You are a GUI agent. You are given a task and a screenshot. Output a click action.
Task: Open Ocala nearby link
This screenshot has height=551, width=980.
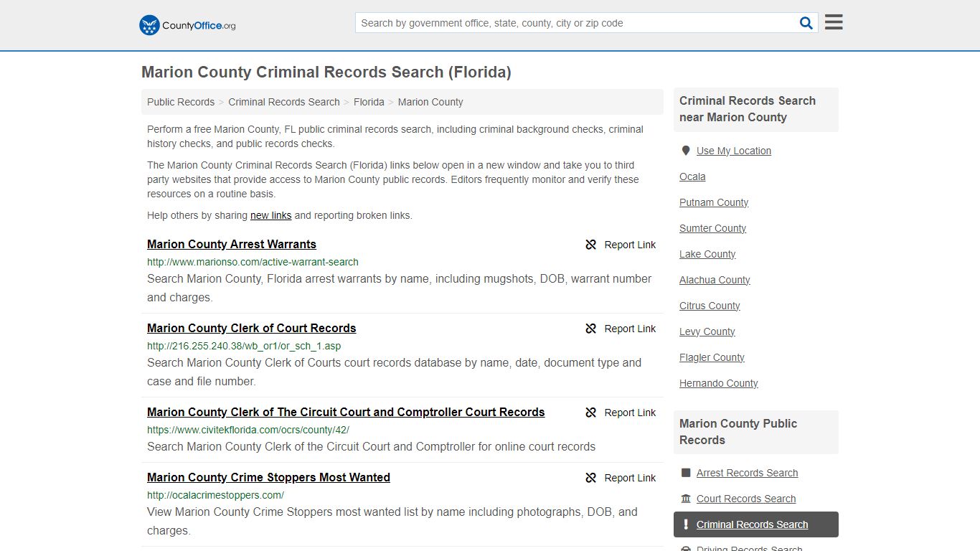pos(692,176)
